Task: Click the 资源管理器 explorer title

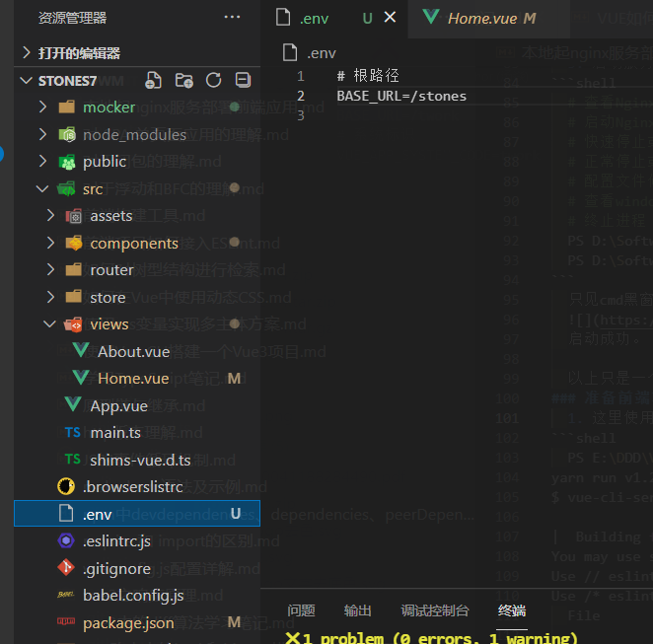Action: tap(72, 18)
